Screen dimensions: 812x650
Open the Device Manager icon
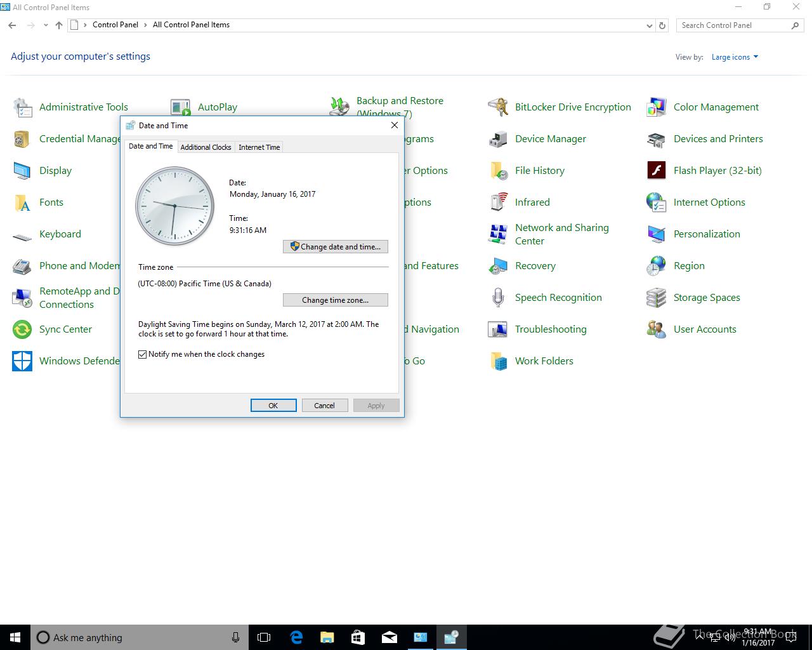498,139
